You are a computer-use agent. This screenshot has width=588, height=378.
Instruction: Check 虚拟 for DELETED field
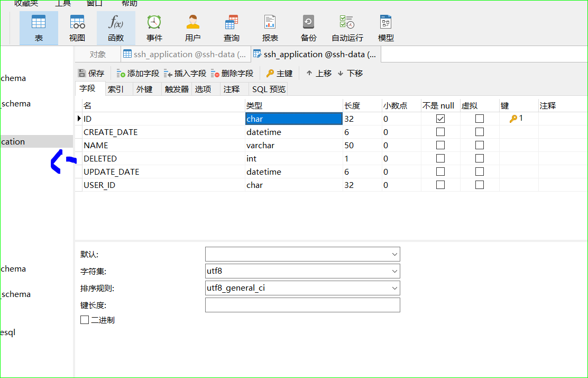479,158
